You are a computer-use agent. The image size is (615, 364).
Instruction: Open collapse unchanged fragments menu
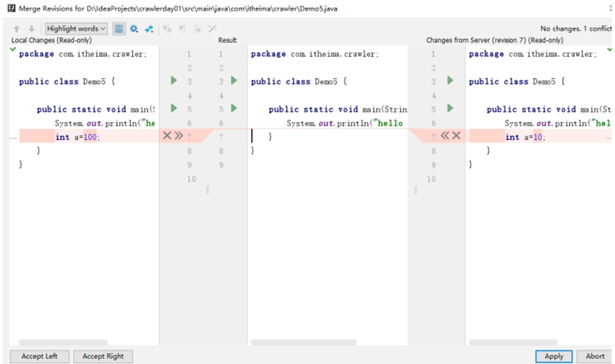click(149, 29)
